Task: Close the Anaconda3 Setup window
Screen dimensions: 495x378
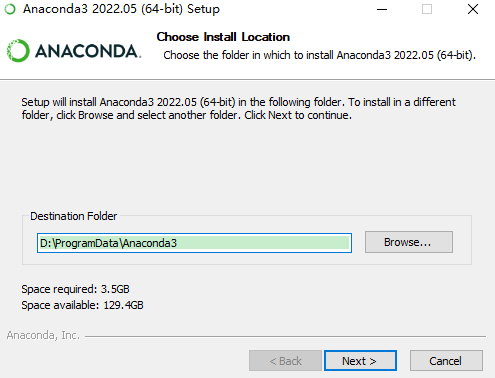Action: pyautogui.click(x=473, y=9)
